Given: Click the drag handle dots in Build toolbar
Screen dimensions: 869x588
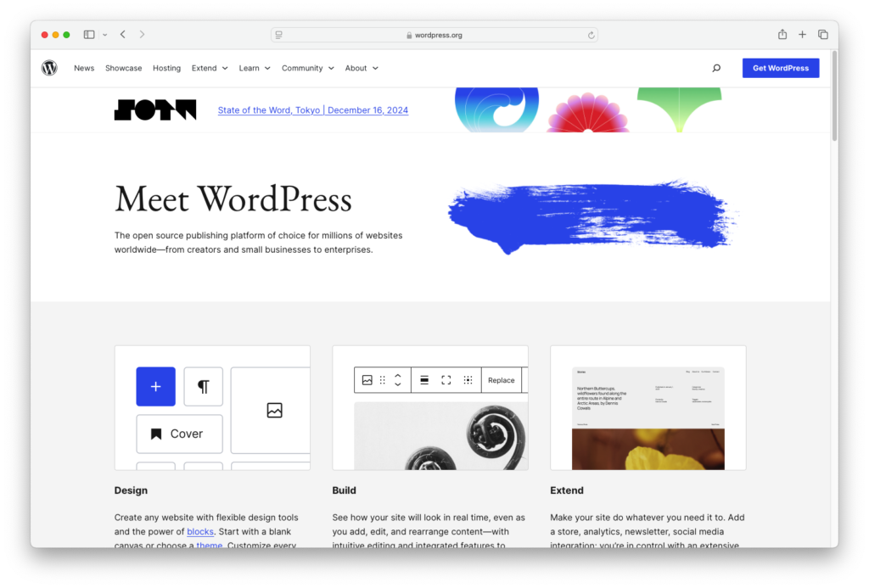Looking at the screenshot, I should (x=384, y=379).
